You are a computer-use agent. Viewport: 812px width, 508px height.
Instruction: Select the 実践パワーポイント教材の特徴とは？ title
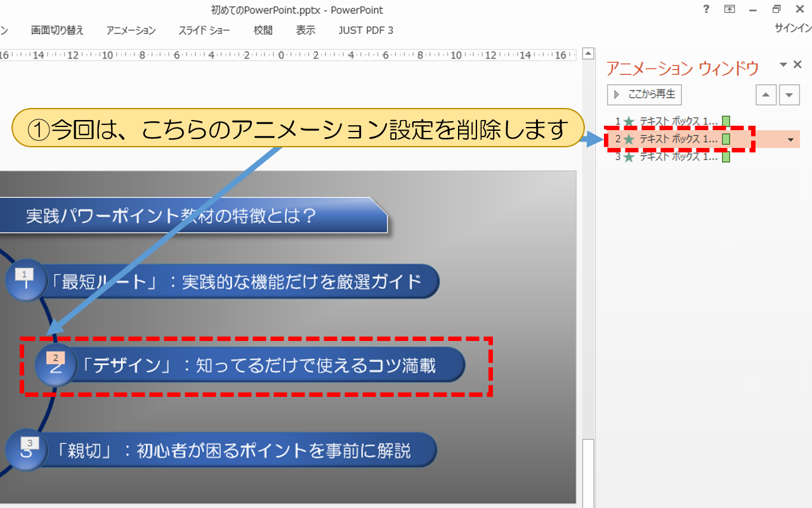pos(193,215)
